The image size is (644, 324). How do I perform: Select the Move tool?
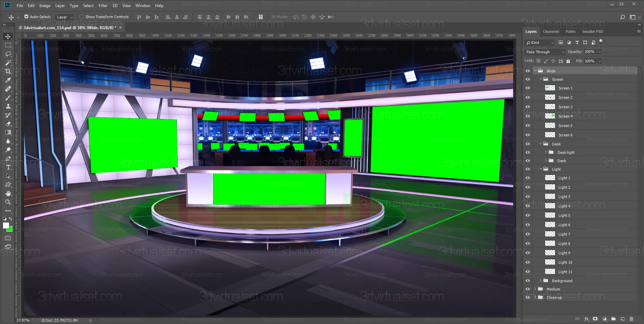tap(8, 37)
